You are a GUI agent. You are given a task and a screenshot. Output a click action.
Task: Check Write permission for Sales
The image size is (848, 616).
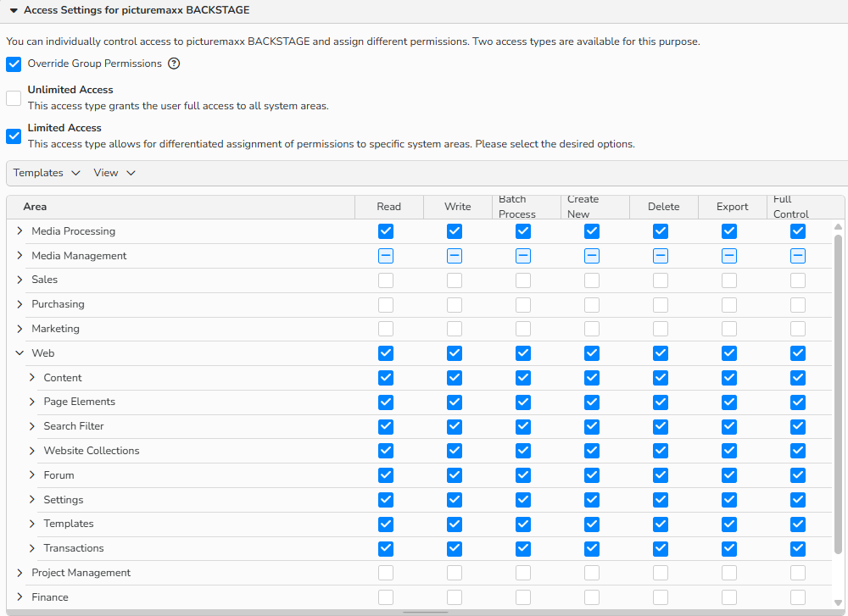(455, 280)
